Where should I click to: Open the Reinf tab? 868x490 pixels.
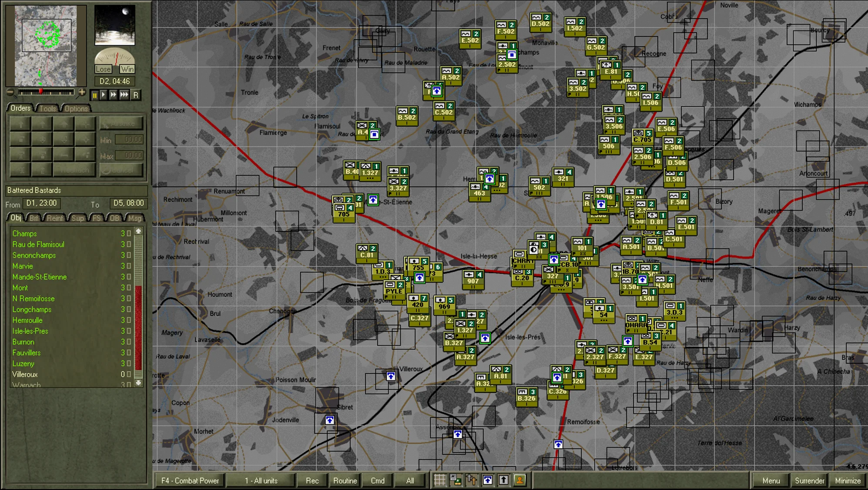54,218
